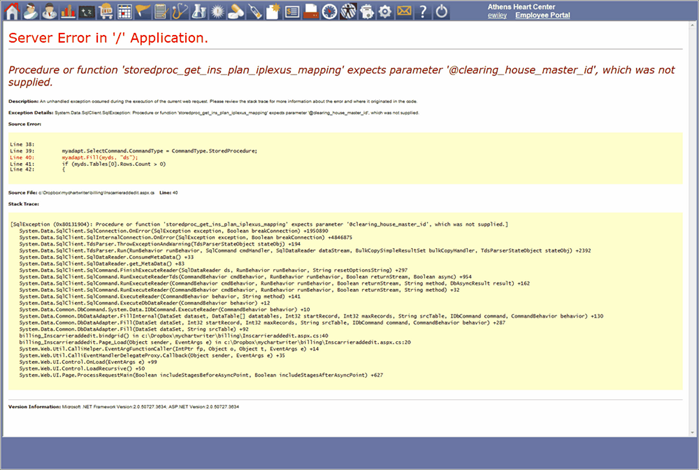Image resolution: width=699 pixels, height=470 pixels.
Task: Click the doctor with glasses icon
Action: [x=48, y=11]
